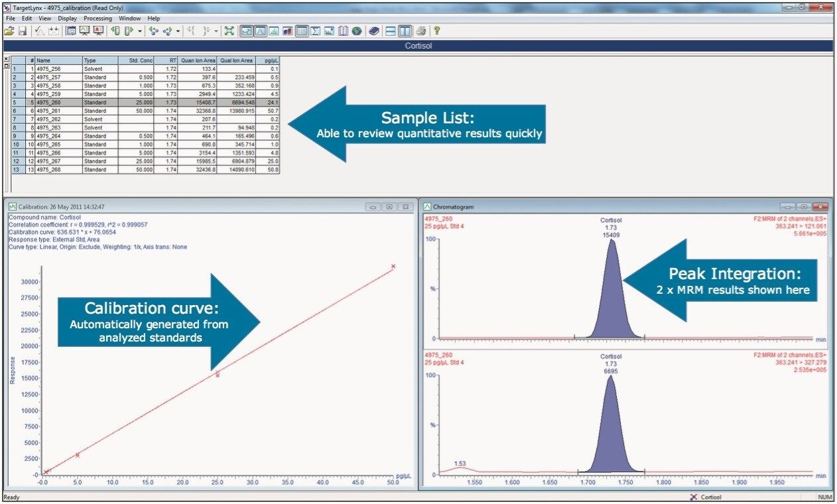Image resolution: width=837 pixels, height=504 pixels.
Task: Click the NUM indicator in status bar
Action: [x=824, y=497]
